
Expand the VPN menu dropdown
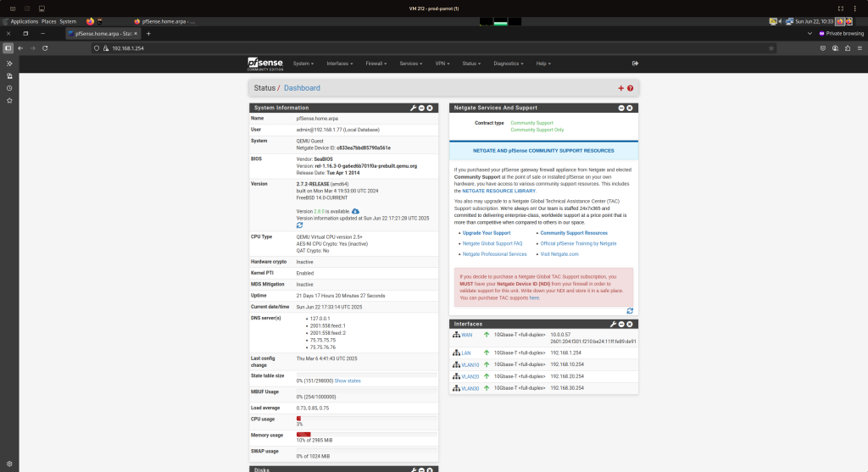point(442,64)
